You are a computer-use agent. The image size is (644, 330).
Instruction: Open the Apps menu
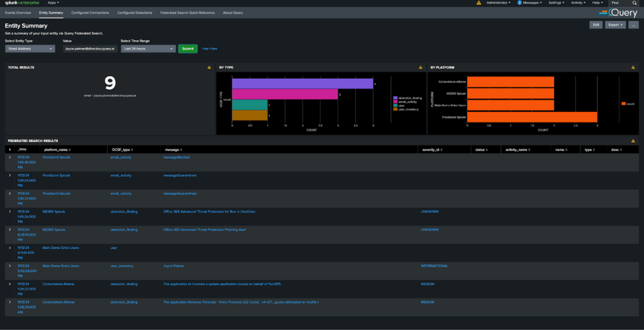pyautogui.click(x=53, y=3)
